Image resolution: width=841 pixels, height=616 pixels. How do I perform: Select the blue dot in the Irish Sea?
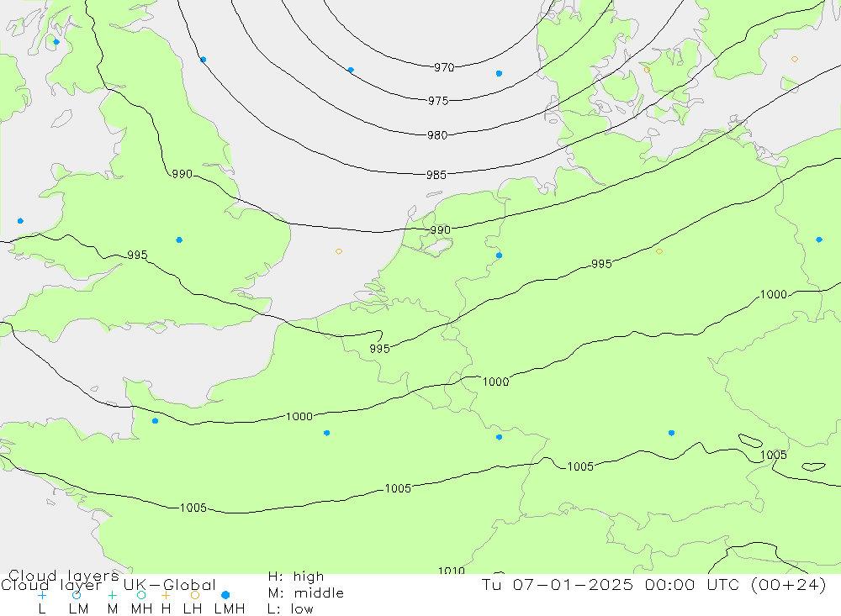(20, 221)
